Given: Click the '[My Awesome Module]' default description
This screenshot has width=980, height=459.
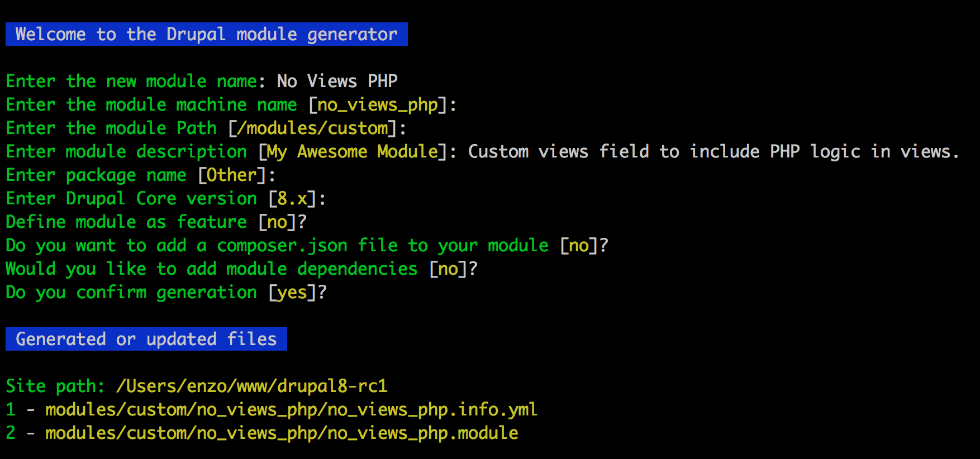Looking at the screenshot, I should [353, 152].
